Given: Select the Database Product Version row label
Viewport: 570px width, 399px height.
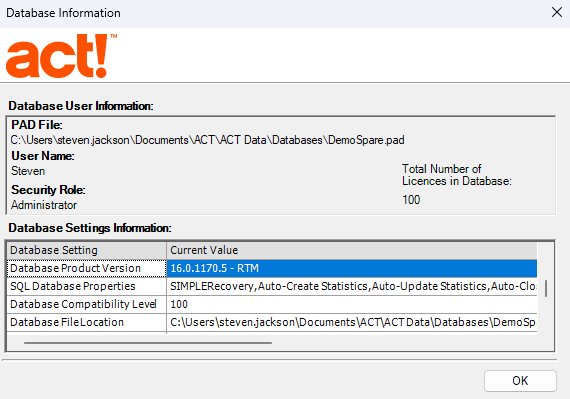Looking at the screenshot, I should pos(87,268).
